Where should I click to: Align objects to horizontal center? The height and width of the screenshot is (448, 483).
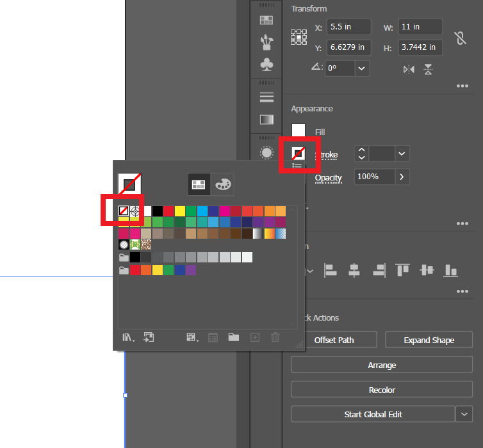(x=354, y=271)
